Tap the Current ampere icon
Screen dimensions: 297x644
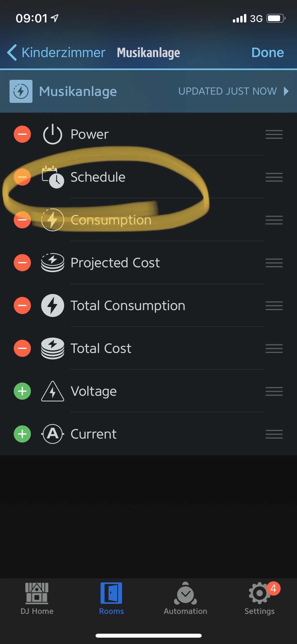point(53,434)
